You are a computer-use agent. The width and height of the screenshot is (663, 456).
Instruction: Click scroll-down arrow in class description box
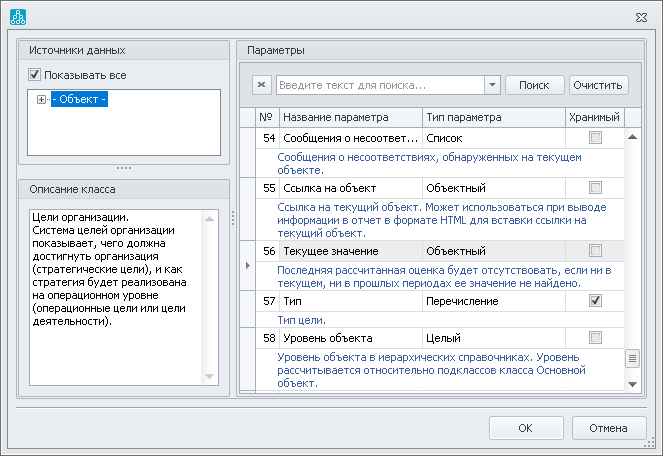(x=210, y=376)
